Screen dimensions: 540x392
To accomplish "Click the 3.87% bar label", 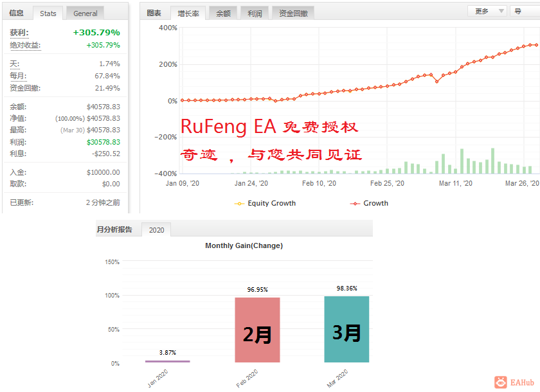I will [x=167, y=353].
